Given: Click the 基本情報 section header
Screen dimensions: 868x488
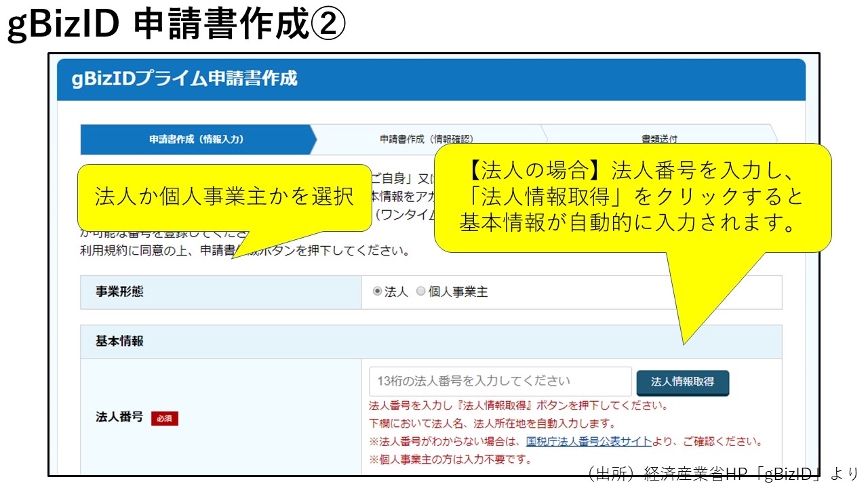Looking at the screenshot, I should [x=119, y=342].
